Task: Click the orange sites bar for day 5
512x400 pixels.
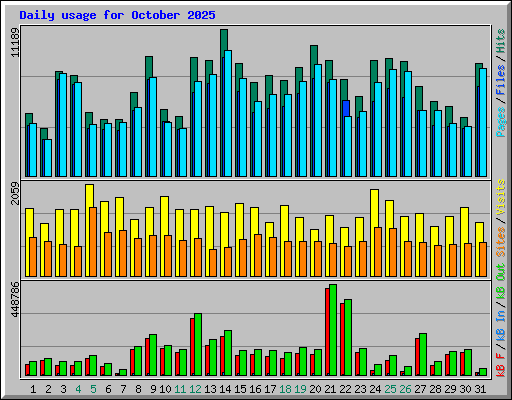Action: click(93, 242)
